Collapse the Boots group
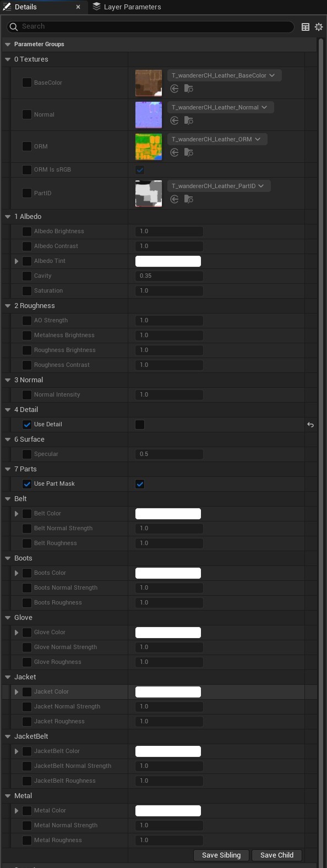 [8, 558]
